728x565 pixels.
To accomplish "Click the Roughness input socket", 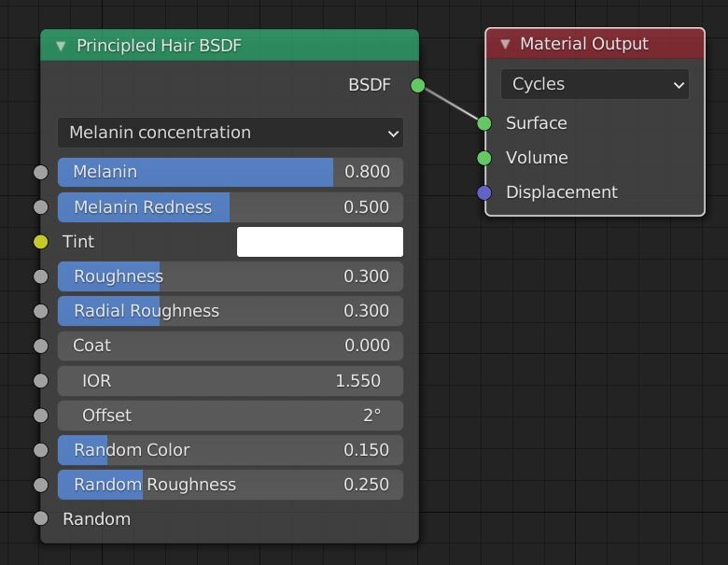I will coord(41,276).
